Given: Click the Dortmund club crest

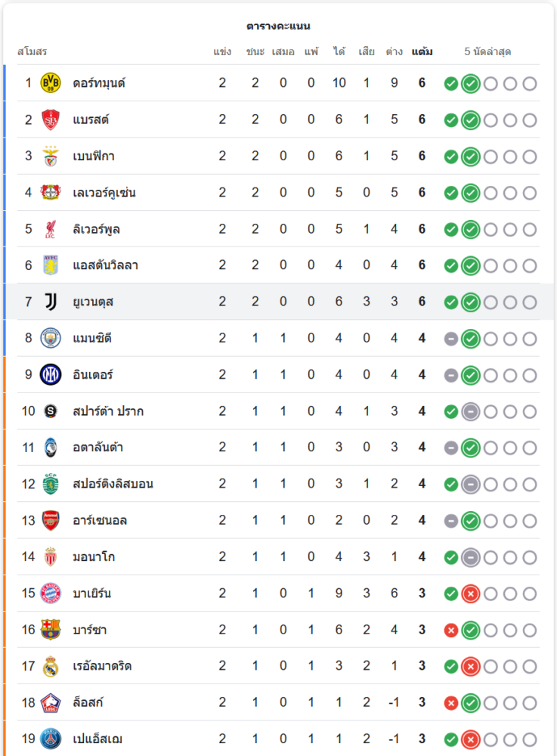Looking at the screenshot, I should (51, 83).
